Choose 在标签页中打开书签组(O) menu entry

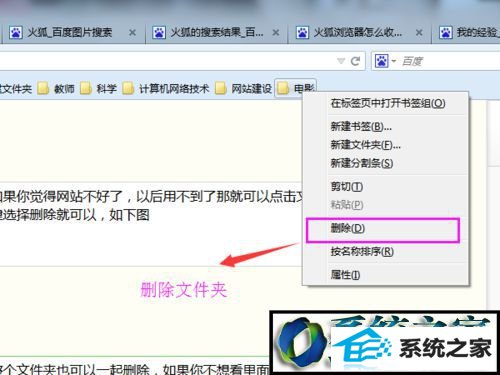click(388, 103)
